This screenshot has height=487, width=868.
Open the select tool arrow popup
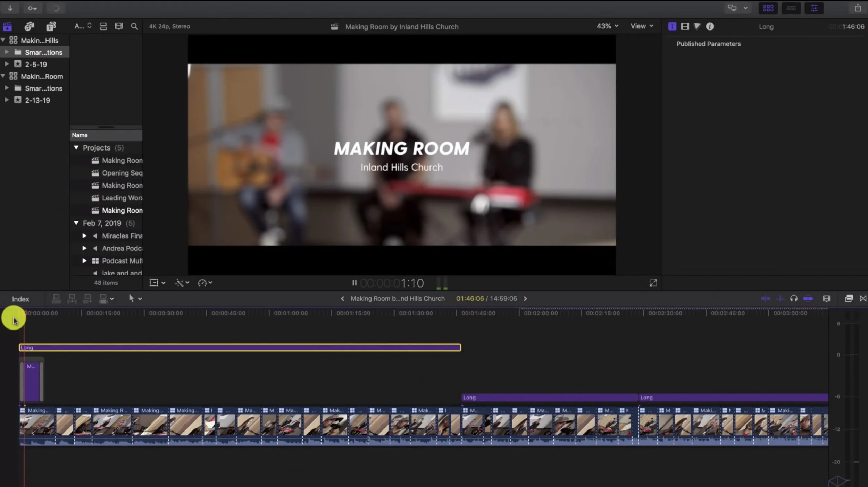[135, 299]
